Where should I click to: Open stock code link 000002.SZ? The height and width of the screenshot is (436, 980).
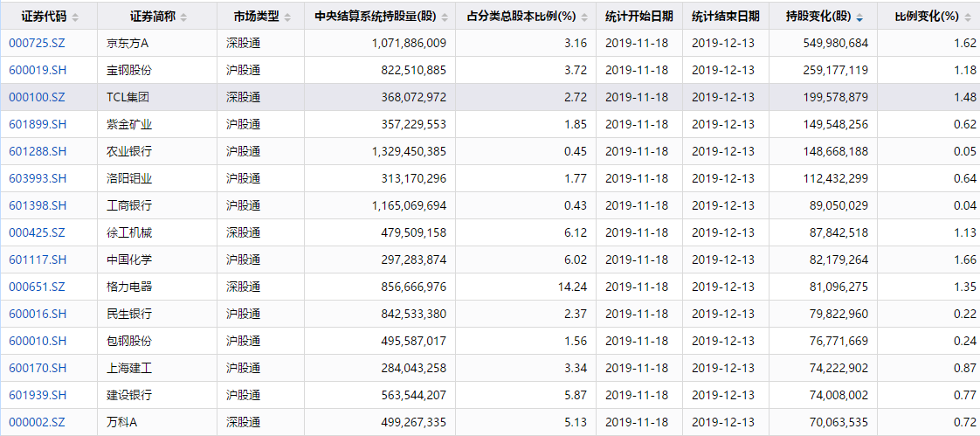click(x=37, y=422)
